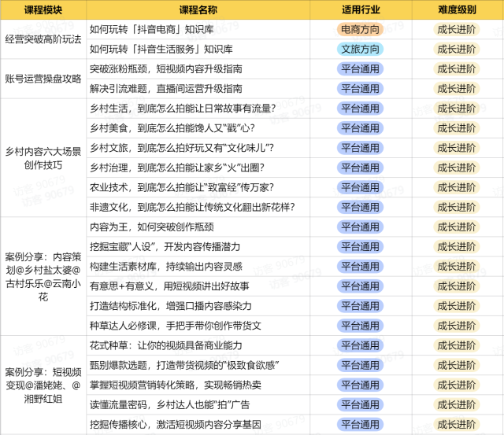Click the yellow 文旅方向 tag
This screenshot has height=435, width=504.
click(361, 49)
